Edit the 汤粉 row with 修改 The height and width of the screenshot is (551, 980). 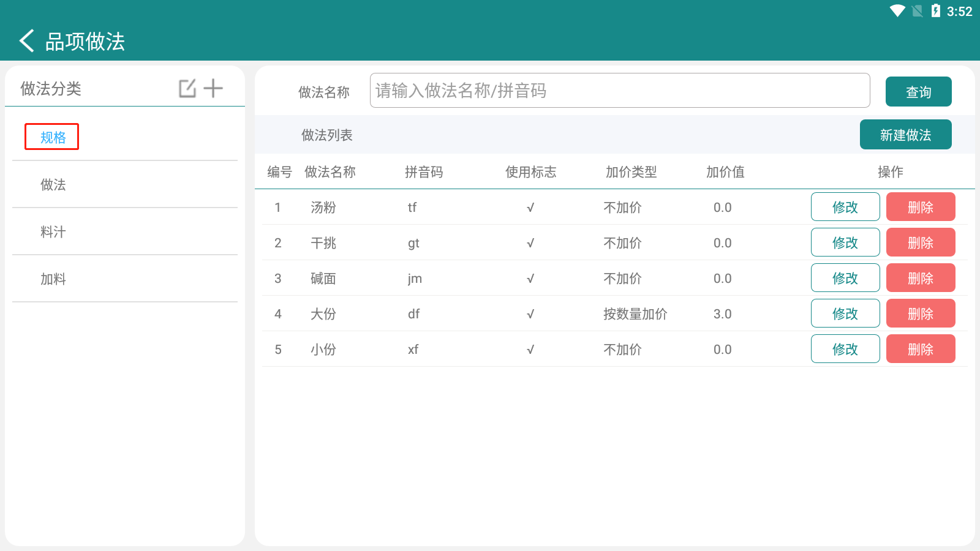[x=845, y=207]
